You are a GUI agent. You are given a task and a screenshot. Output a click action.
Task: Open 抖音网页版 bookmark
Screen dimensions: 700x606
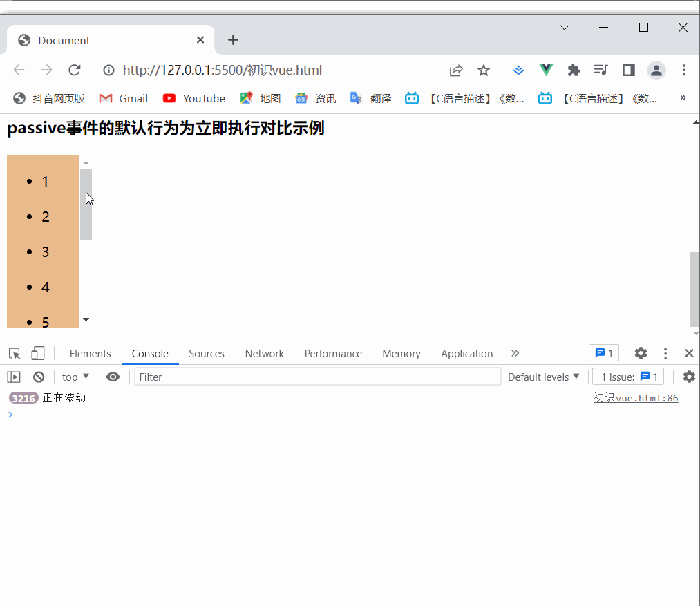[48, 98]
